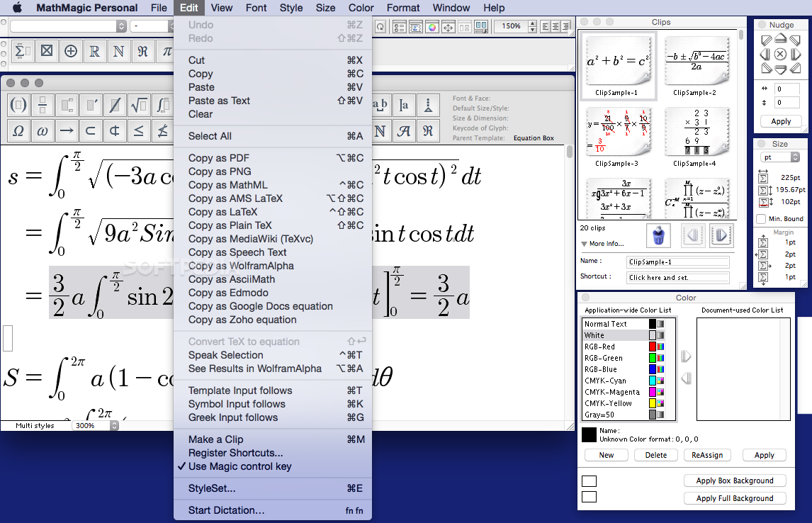Click the Shortcut field

coord(678,278)
